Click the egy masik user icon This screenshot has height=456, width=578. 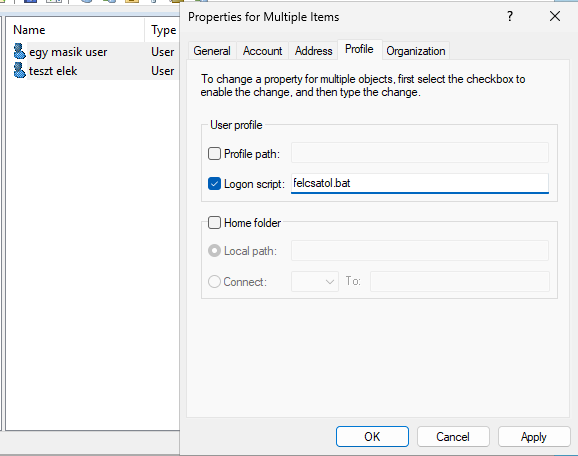click(19, 51)
